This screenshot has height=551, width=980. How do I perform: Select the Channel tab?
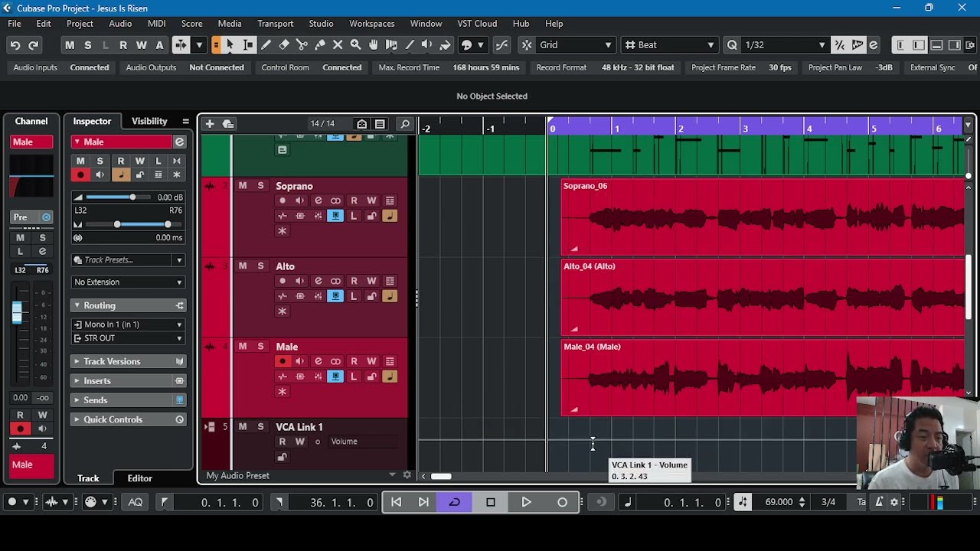[x=31, y=121]
